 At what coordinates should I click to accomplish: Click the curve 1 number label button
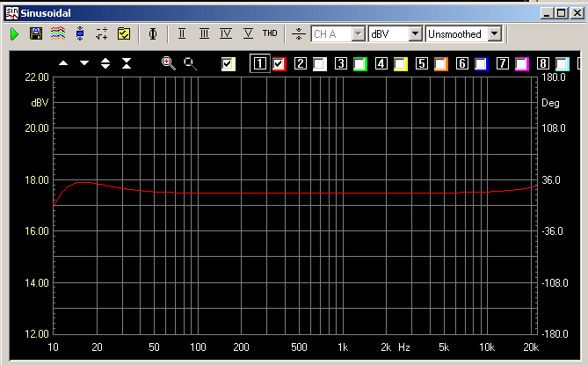[259, 63]
